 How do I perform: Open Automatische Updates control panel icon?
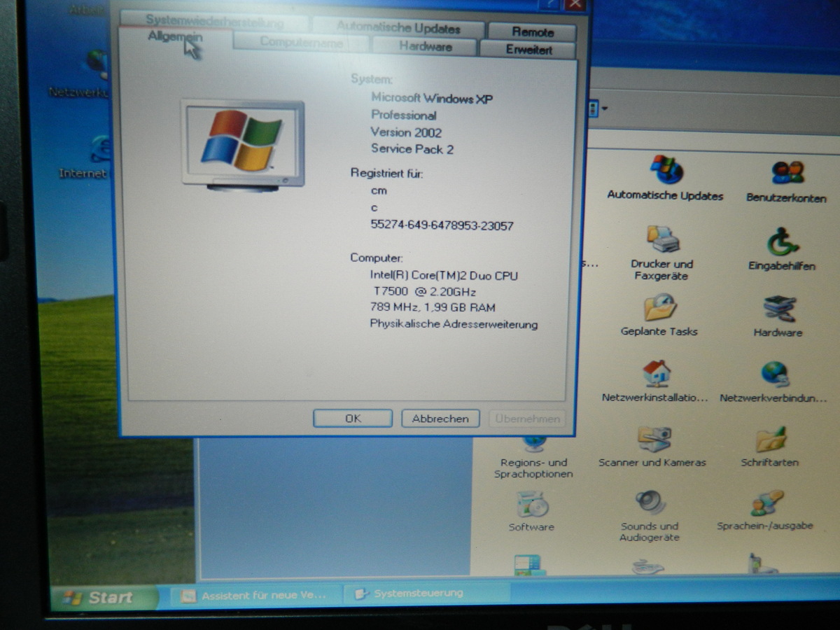coord(666,170)
